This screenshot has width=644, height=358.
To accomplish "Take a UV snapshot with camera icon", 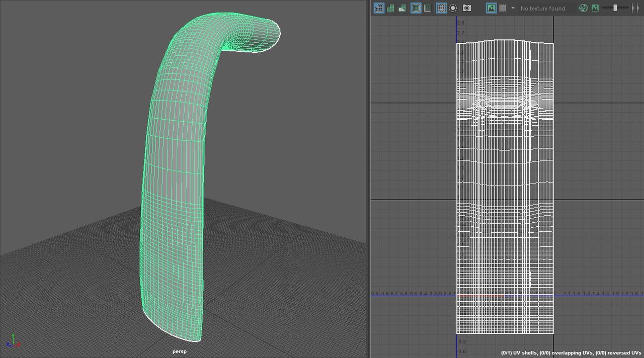I will point(467,8).
